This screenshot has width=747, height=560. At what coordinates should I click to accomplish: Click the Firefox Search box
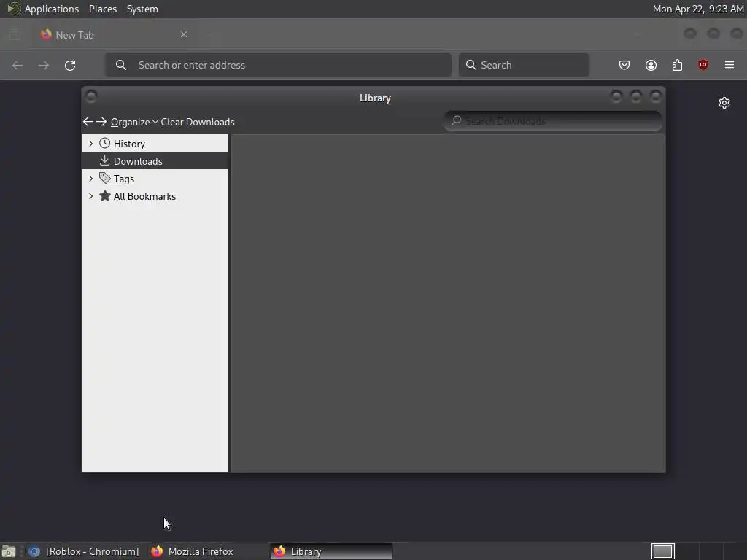(524, 65)
